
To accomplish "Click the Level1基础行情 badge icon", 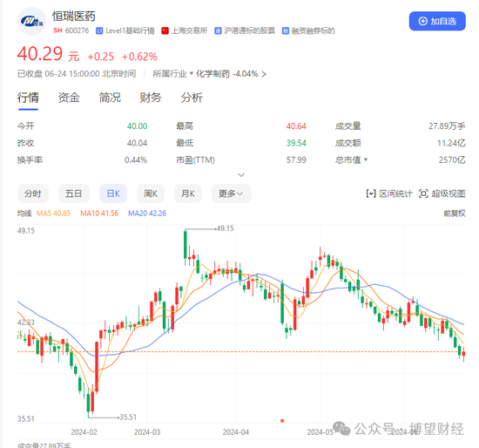I will tap(99, 31).
